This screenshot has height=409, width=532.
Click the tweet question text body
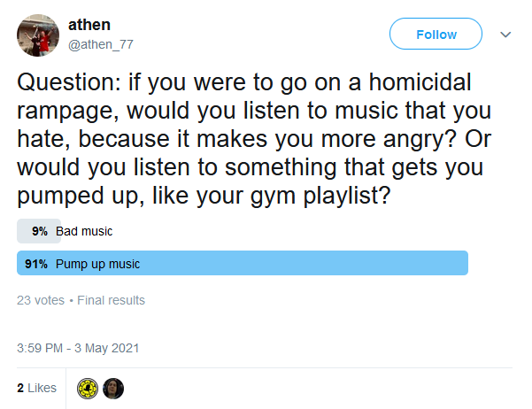coord(254,139)
